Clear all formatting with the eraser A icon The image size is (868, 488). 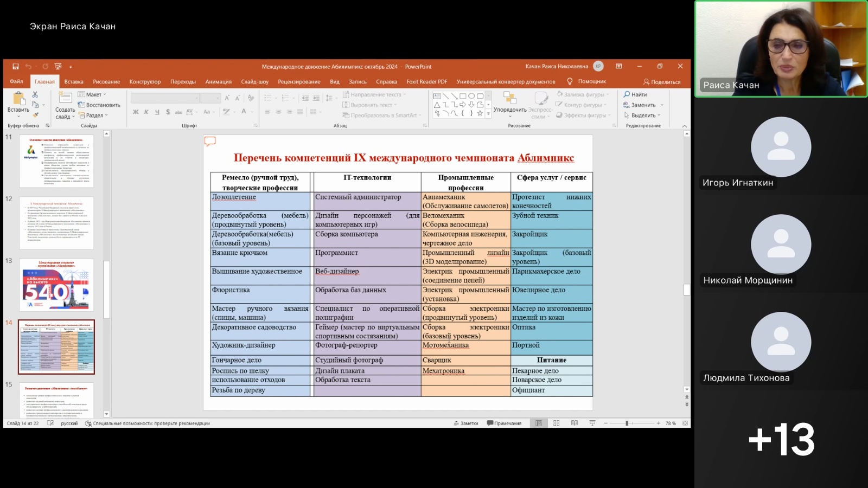coord(251,98)
